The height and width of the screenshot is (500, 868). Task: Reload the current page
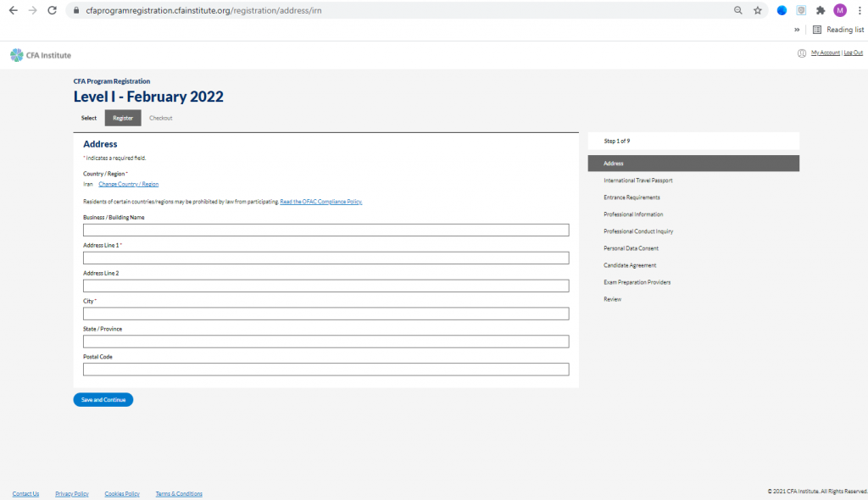point(52,10)
